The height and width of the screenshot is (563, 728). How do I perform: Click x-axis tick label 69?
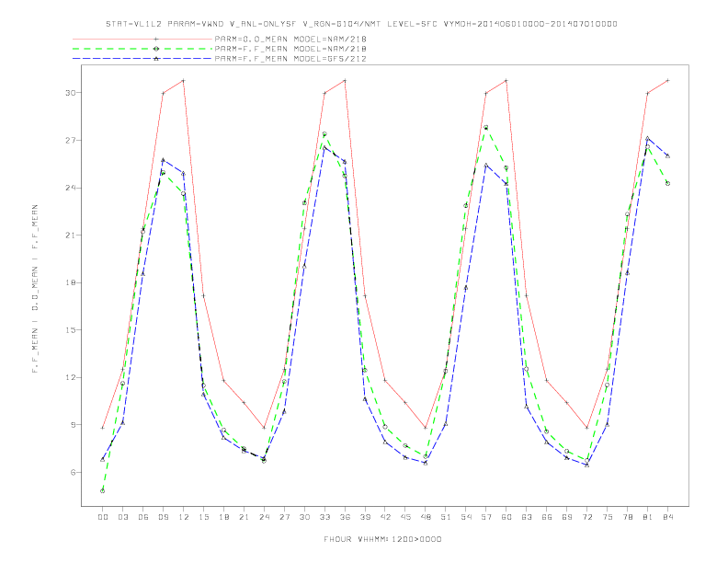(567, 517)
